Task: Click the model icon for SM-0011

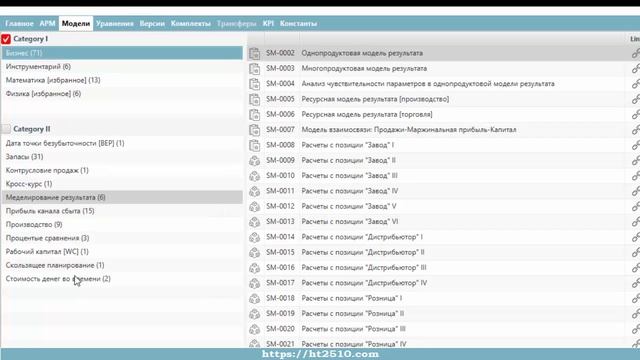Action: pos(254,191)
